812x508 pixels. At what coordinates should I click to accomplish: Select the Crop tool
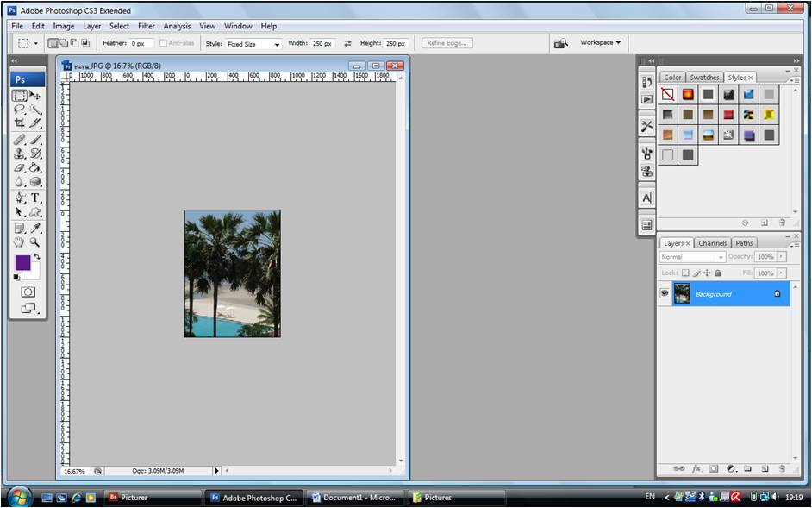coord(19,124)
